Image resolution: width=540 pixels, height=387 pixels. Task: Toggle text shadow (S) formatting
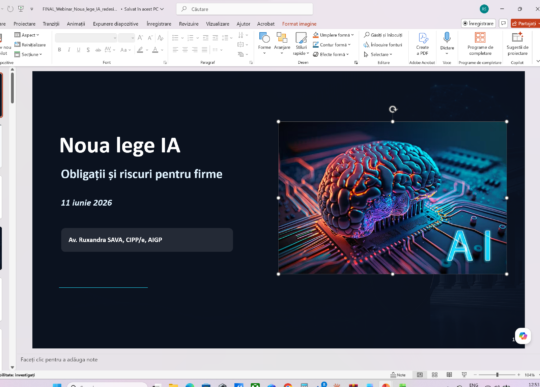(x=88, y=50)
